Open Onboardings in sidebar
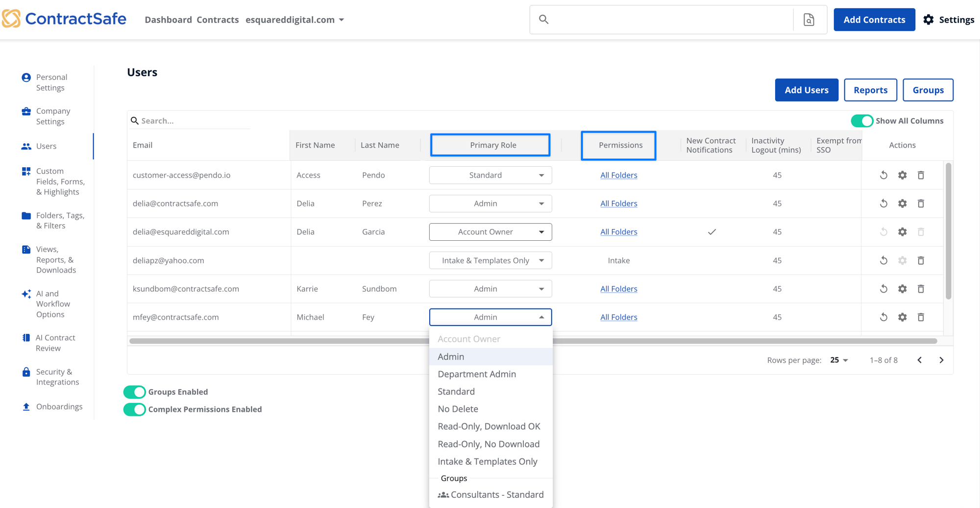Viewport: 980px width, 508px height. 52,406
